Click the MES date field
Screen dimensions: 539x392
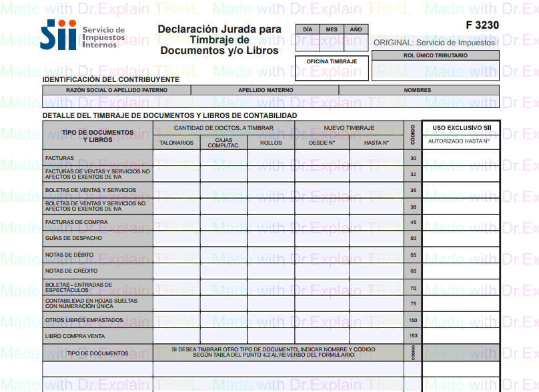332,43
